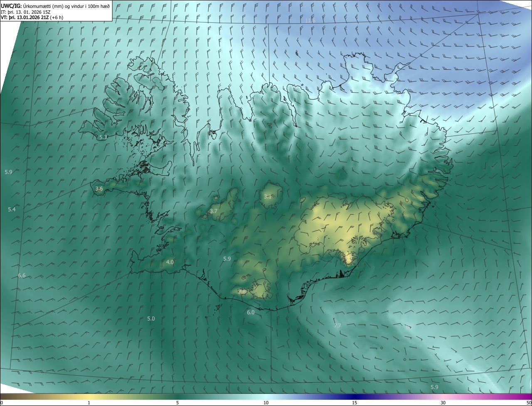Click the 6.6 value off the west coast
The width and height of the screenshot is (532, 406).
[x=22, y=276]
